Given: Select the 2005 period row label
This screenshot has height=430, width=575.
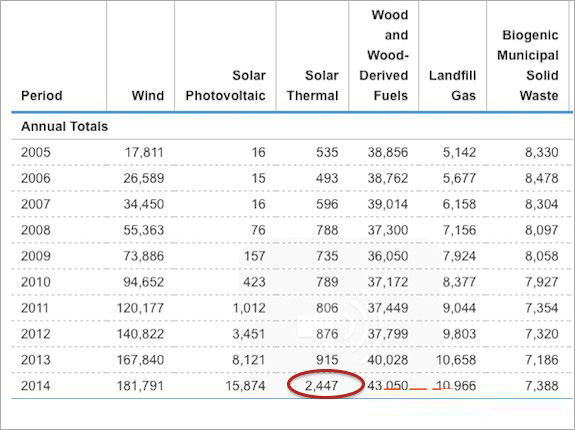Looking at the screenshot, I should 36,152.
